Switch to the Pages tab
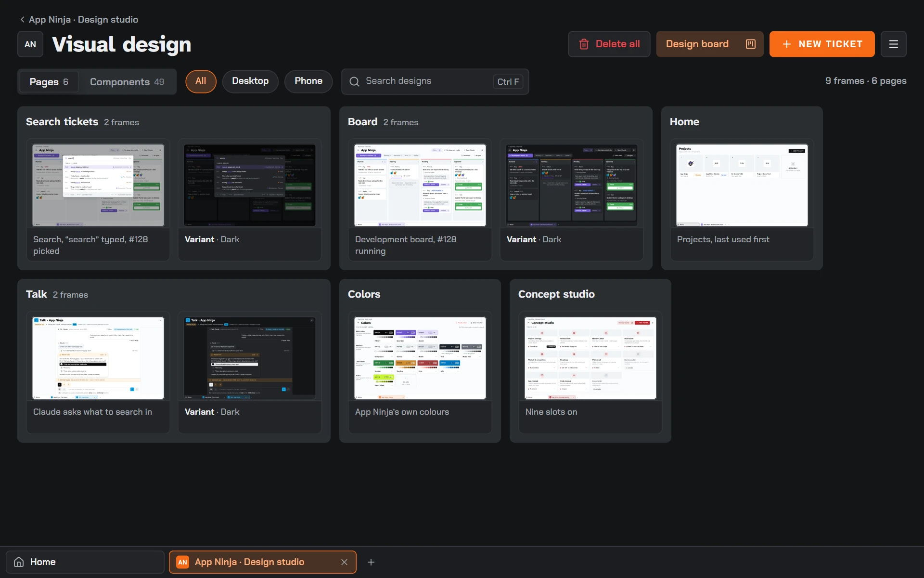The image size is (924, 578). click(x=49, y=82)
